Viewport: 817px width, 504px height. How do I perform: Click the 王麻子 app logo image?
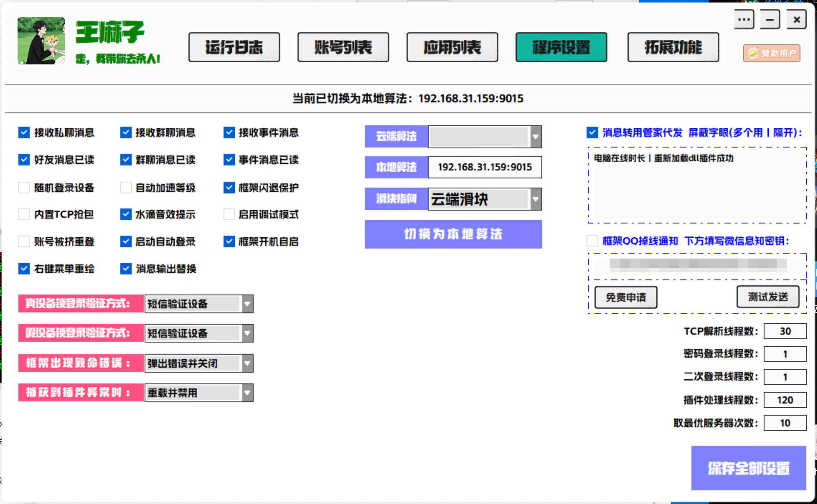(x=41, y=40)
